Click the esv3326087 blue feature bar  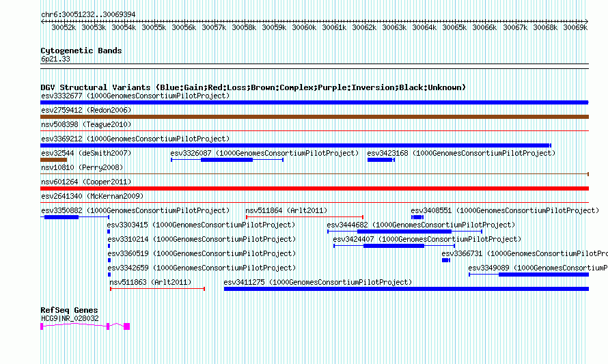point(227,160)
